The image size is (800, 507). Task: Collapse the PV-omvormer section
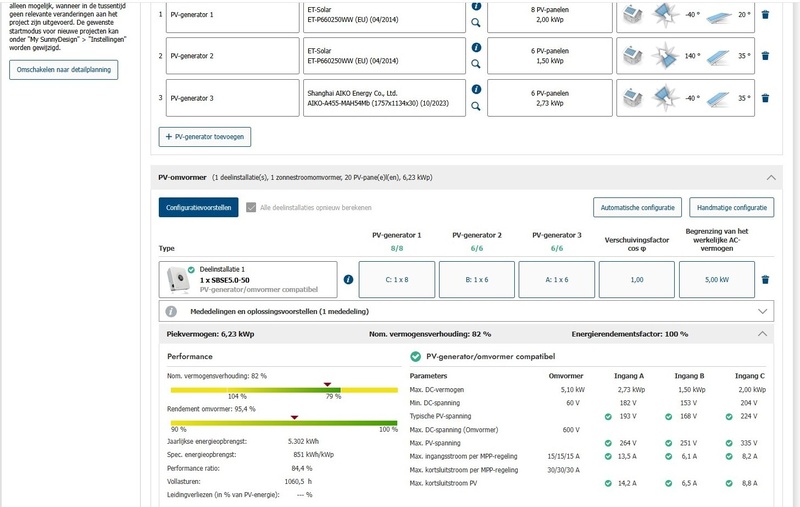pyautogui.click(x=769, y=177)
